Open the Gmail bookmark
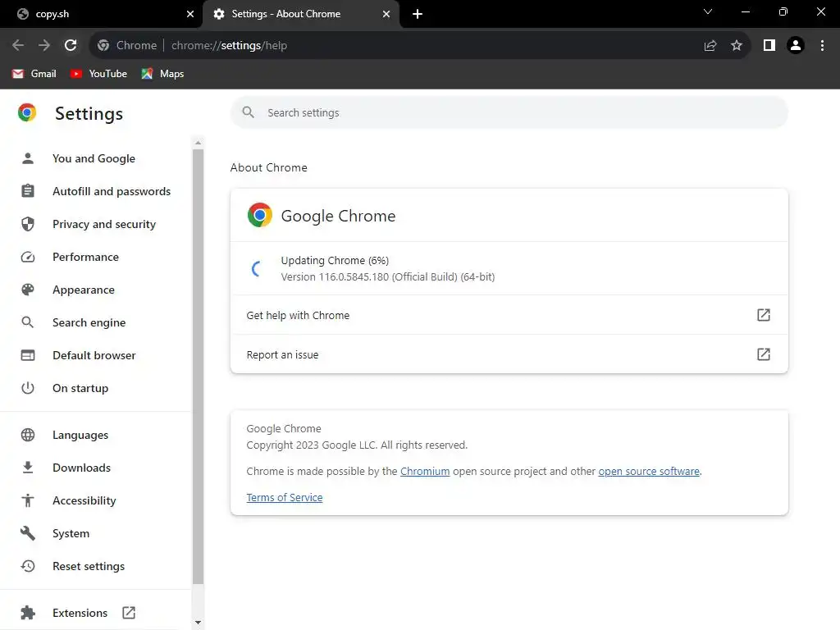The width and height of the screenshot is (840, 630). click(34, 74)
